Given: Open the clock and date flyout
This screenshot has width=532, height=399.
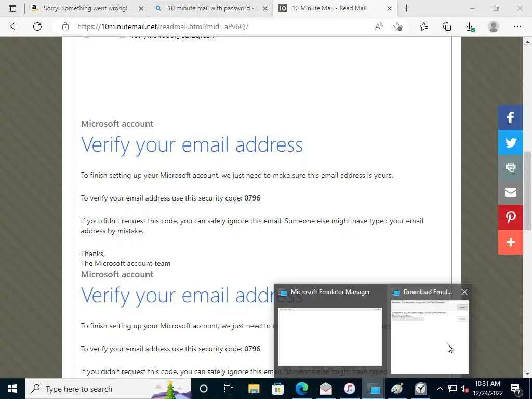Looking at the screenshot, I should coord(487,389).
